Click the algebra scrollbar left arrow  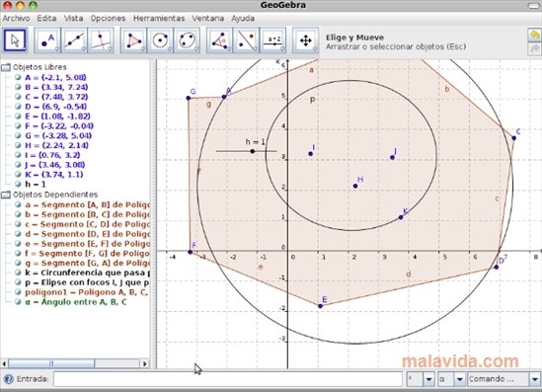pyautogui.click(x=4, y=363)
